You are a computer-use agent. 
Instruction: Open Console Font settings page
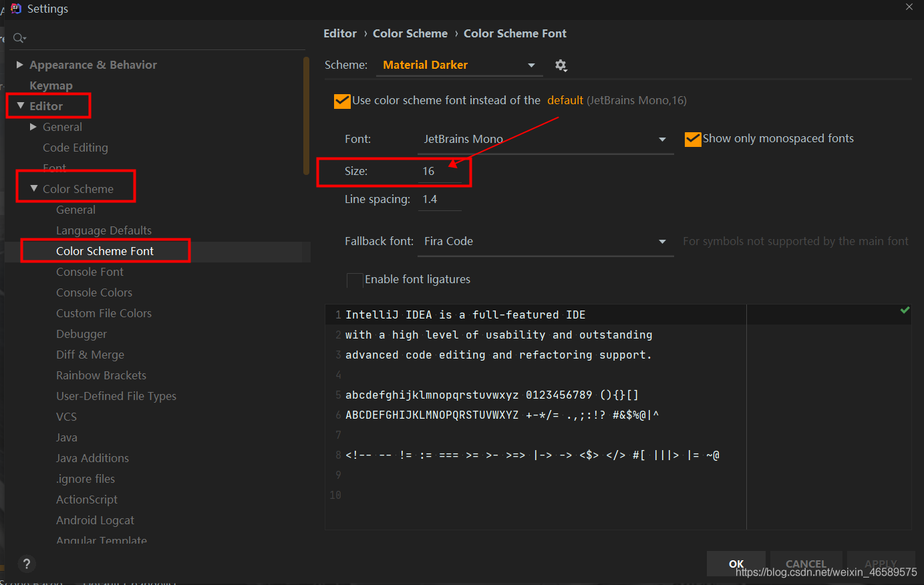(90, 272)
